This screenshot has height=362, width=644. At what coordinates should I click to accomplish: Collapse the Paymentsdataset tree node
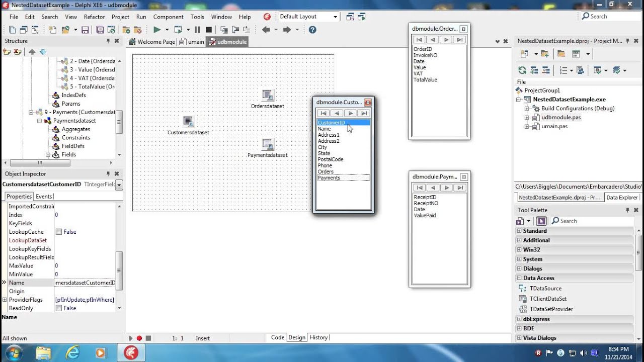(x=39, y=121)
